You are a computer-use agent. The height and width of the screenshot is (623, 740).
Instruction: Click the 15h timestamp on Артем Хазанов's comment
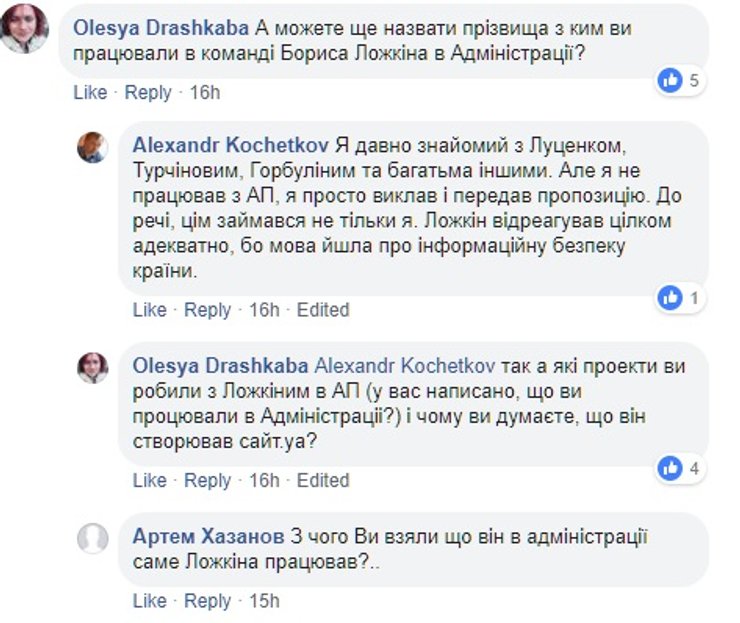[264, 601]
